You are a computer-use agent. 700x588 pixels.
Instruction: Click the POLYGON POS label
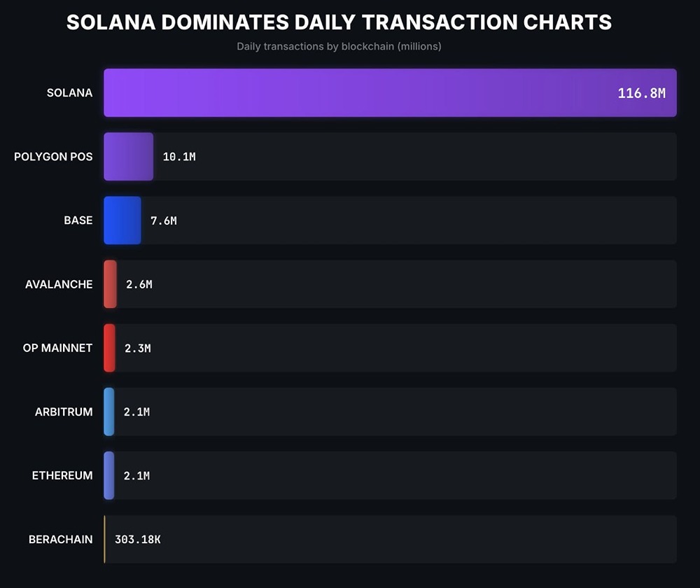pos(53,156)
